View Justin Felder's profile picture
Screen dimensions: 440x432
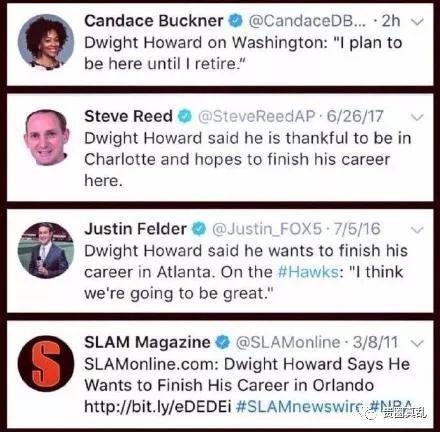46,250
